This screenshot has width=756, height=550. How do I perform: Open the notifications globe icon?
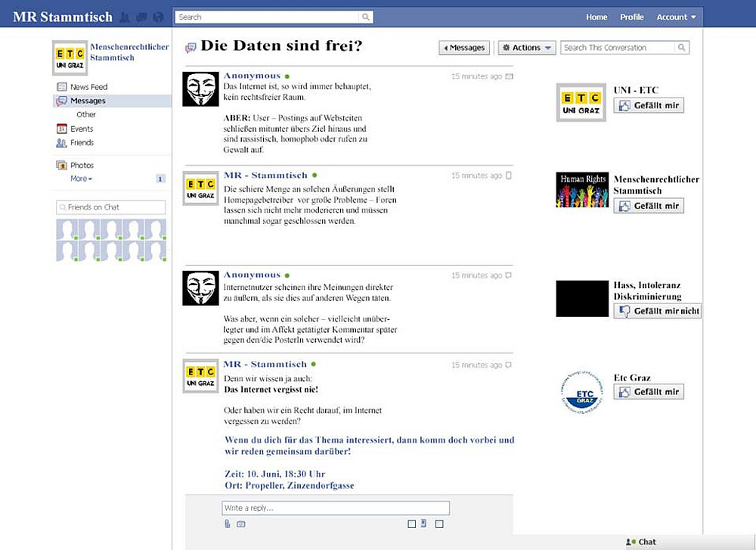tap(158, 17)
